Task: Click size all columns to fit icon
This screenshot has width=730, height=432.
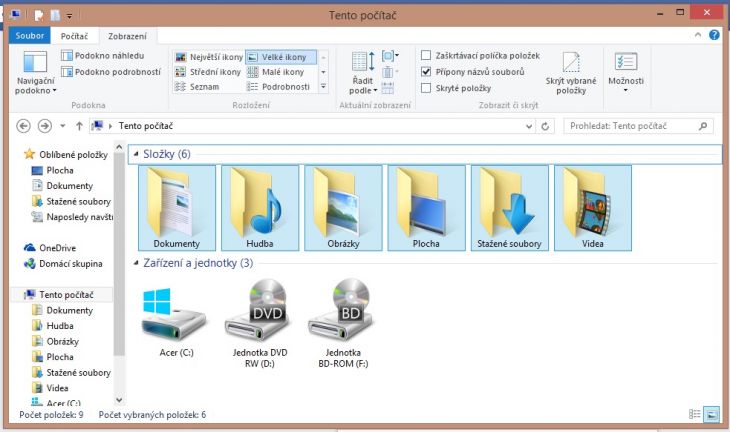Action: click(387, 88)
